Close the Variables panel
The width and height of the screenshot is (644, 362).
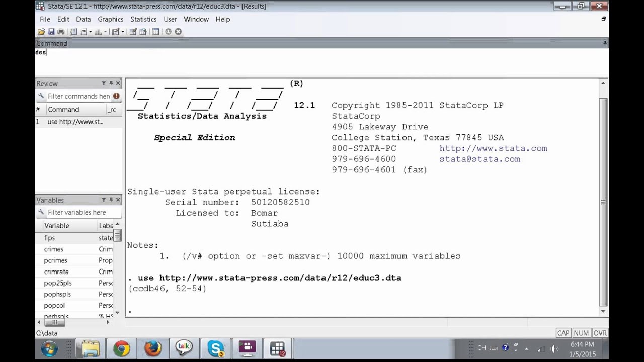pyautogui.click(x=118, y=200)
